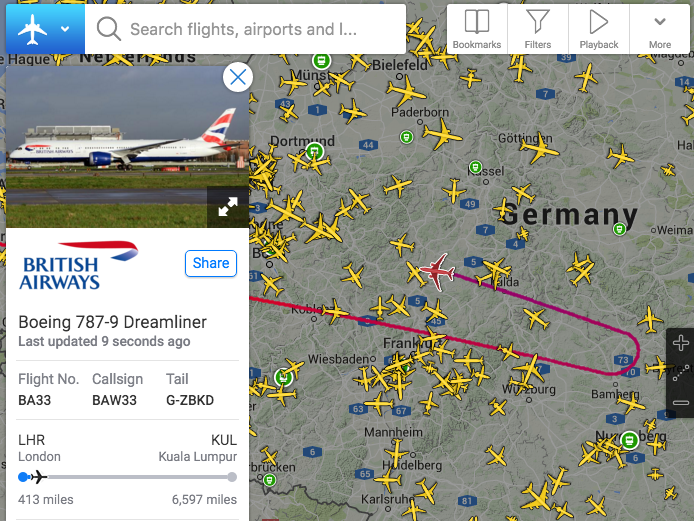
Task: Zoom out with the minus map control
Action: (x=680, y=402)
